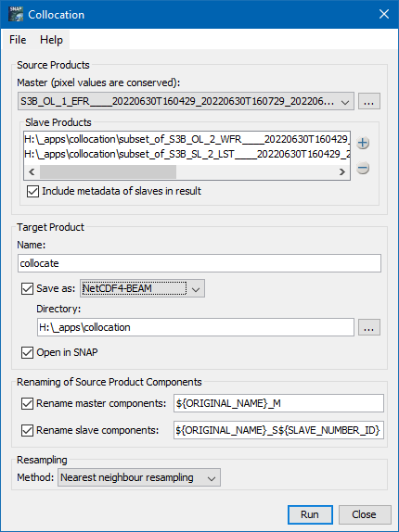This screenshot has width=399, height=532.
Task: Toggle Rename slave components checkbox
Action: tap(27, 430)
